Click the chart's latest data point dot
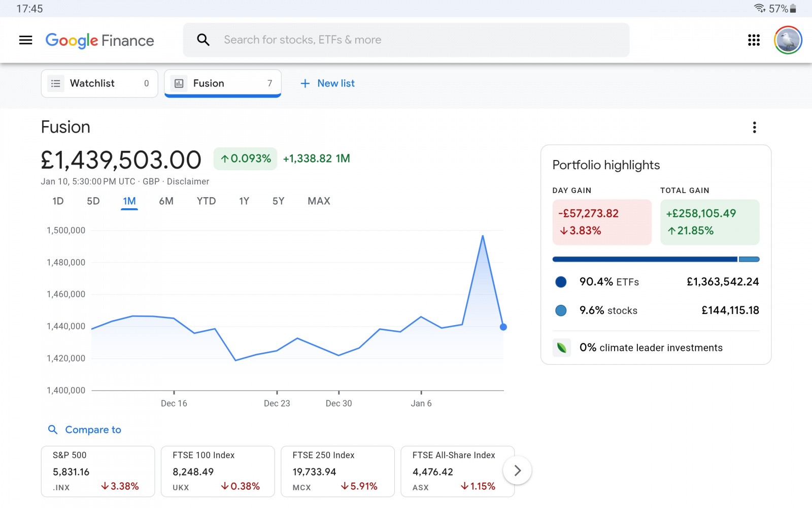This screenshot has height=508, width=812. pos(503,327)
